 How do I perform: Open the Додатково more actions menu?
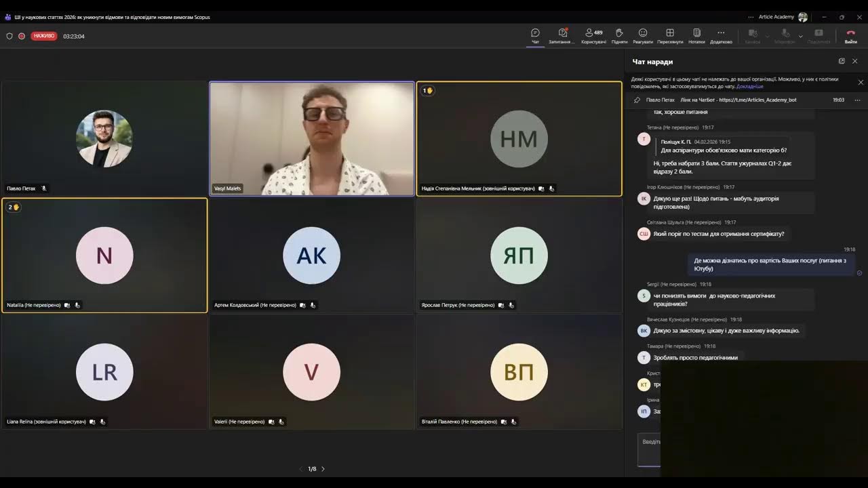721,36
